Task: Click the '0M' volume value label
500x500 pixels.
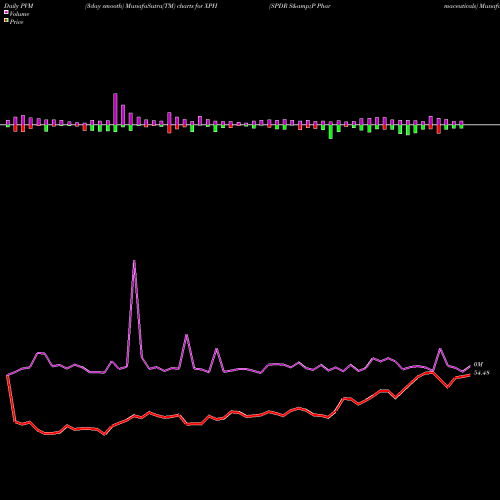Action: point(478,365)
